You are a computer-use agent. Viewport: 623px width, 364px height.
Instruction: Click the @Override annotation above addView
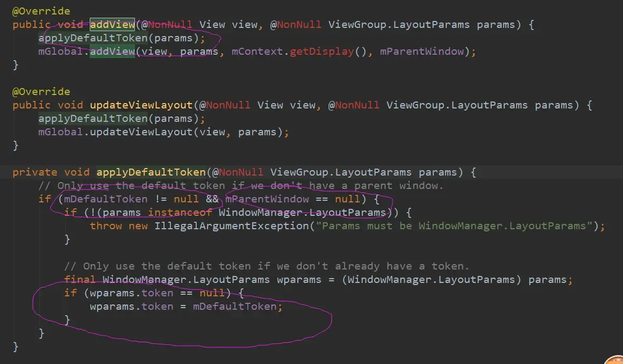tap(41, 11)
